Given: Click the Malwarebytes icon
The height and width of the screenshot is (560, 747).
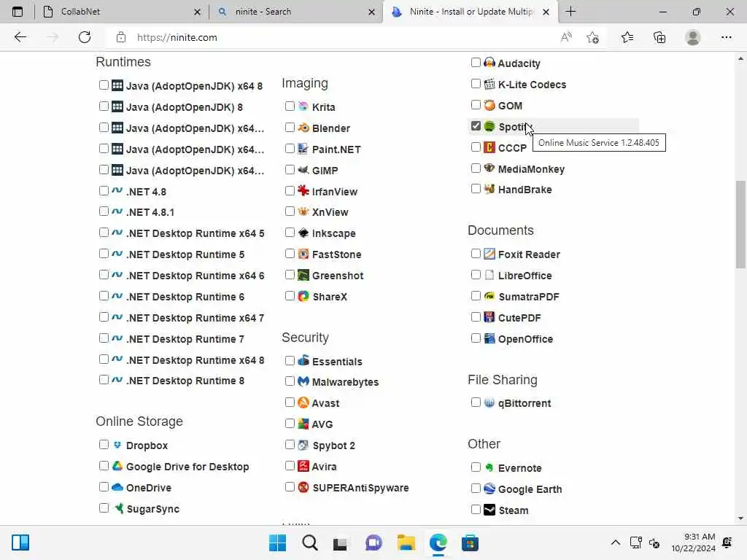Looking at the screenshot, I should (x=303, y=381).
